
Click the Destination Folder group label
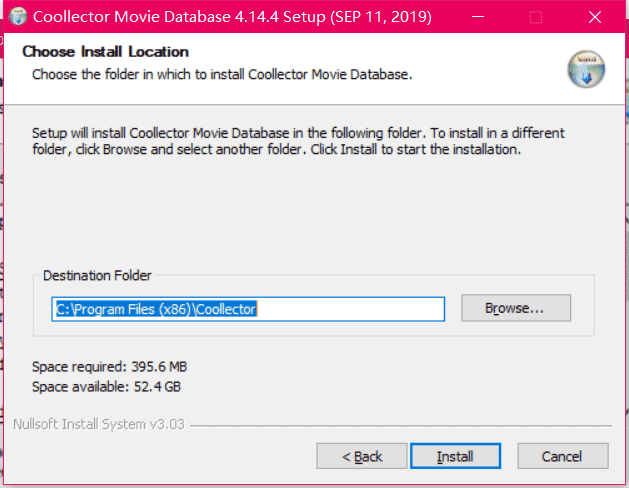pos(97,275)
